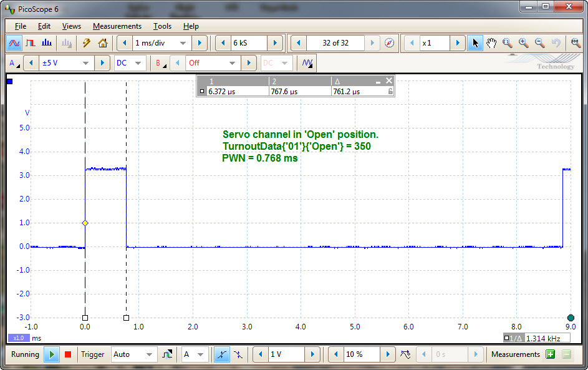Decrease trigger threshold 1 V

coord(260,354)
